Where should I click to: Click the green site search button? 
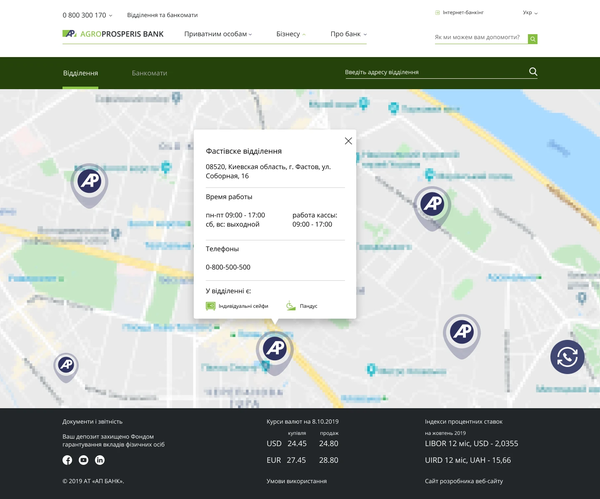532,39
